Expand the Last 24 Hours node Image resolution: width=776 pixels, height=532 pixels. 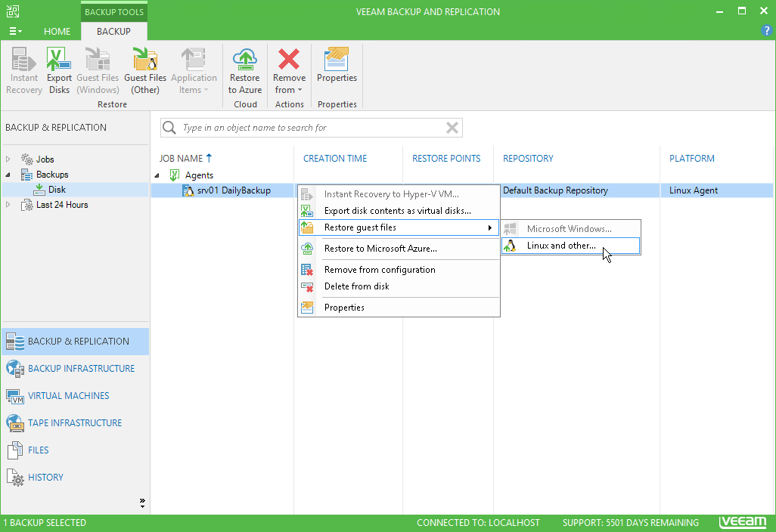point(8,205)
